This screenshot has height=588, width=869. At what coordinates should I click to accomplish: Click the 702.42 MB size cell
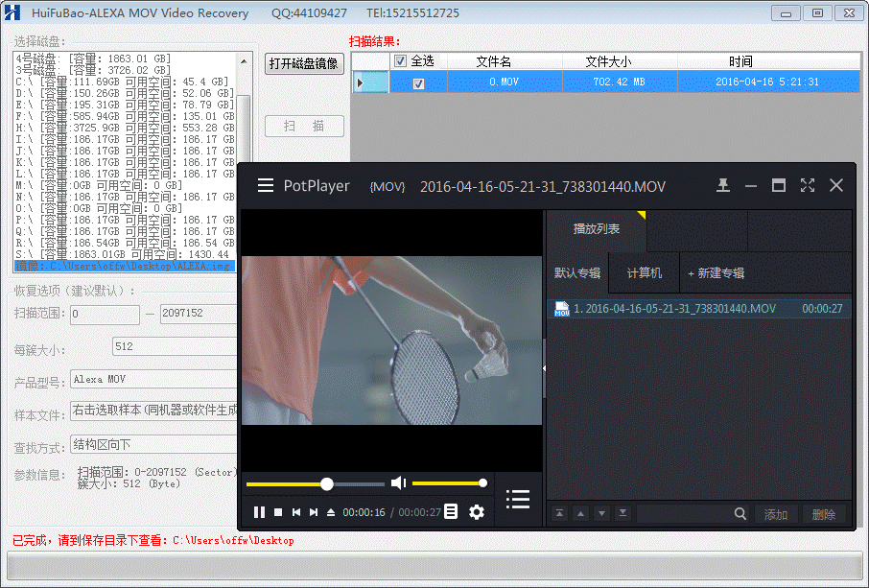coord(619,82)
